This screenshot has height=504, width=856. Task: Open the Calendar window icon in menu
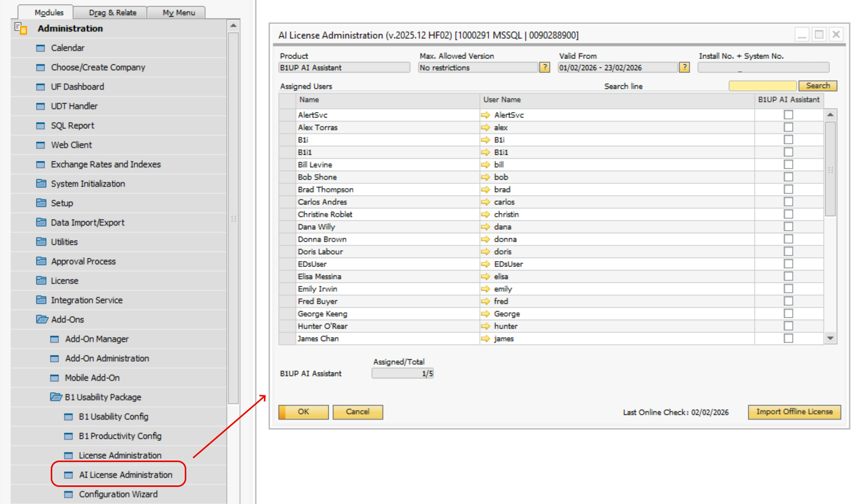[x=41, y=48]
